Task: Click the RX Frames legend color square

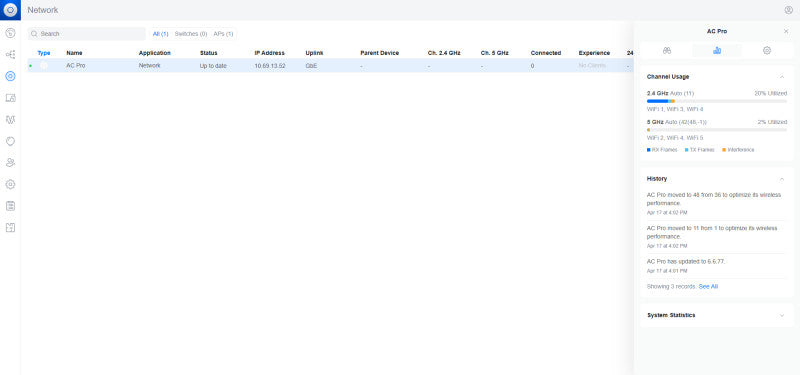Action: click(x=648, y=150)
